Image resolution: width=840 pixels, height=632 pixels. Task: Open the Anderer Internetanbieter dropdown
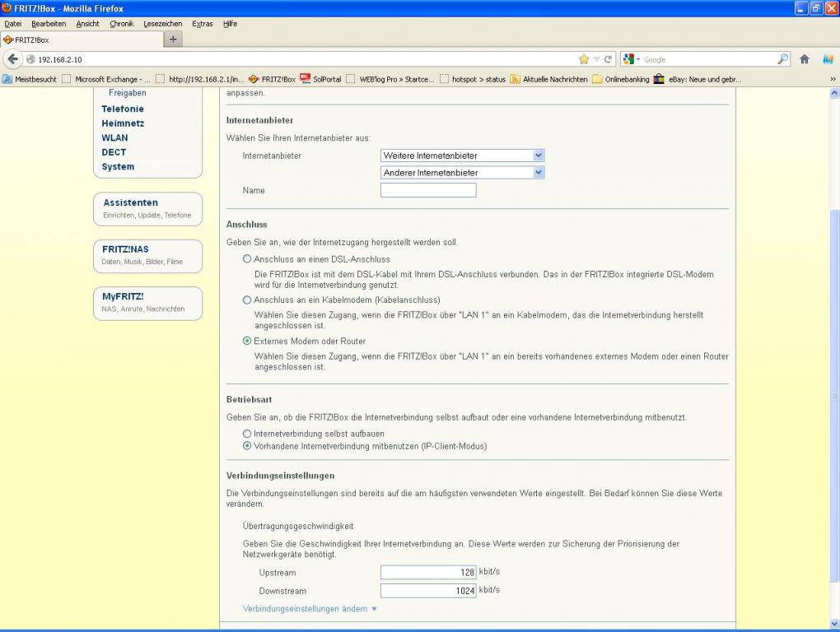coord(462,173)
